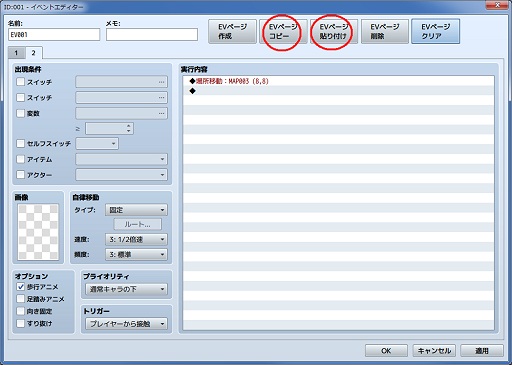
Task: Switch to event page tab 1
Action: point(16,53)
